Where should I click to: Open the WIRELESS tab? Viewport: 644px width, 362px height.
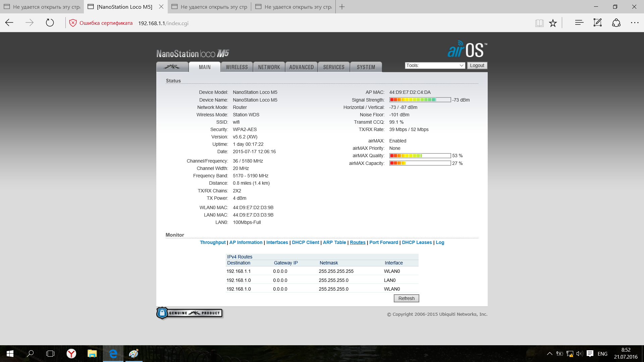(237, 67)
